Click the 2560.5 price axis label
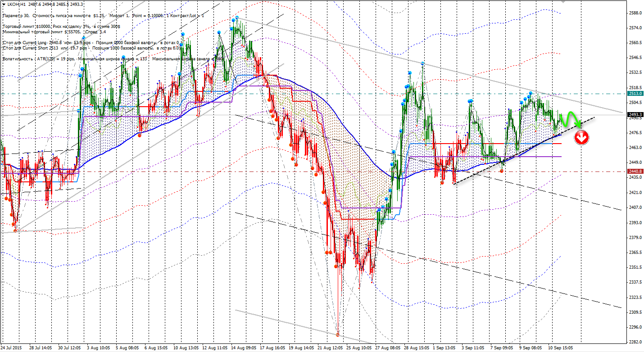The width and height of the screenshot is (644, 352). 635,43
